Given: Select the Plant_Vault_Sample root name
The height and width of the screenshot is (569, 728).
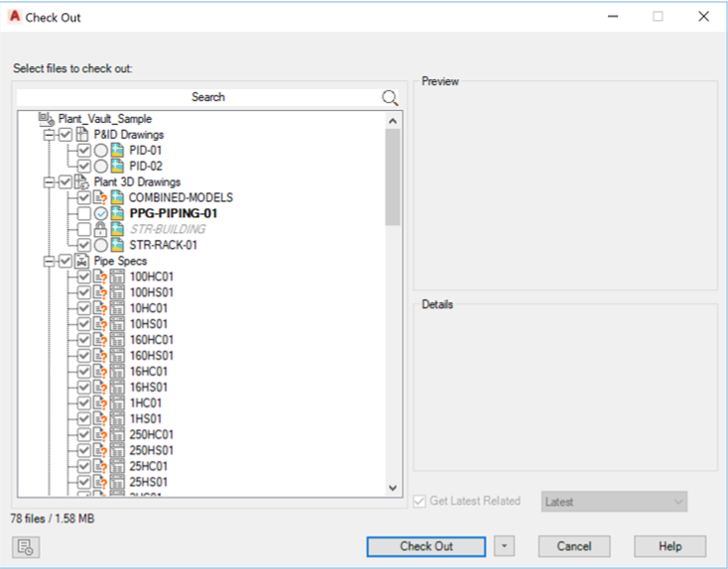Looking at the screenshot, I should pos(105,119).
